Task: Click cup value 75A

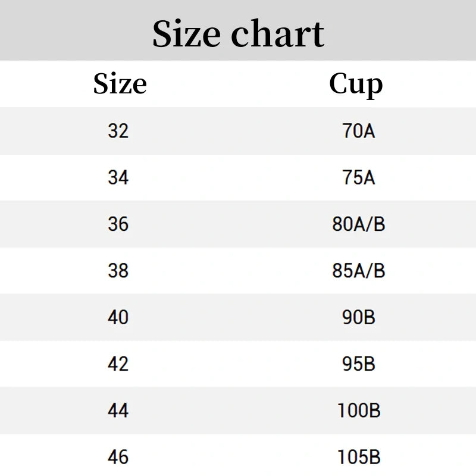Action: click(359, 177)
